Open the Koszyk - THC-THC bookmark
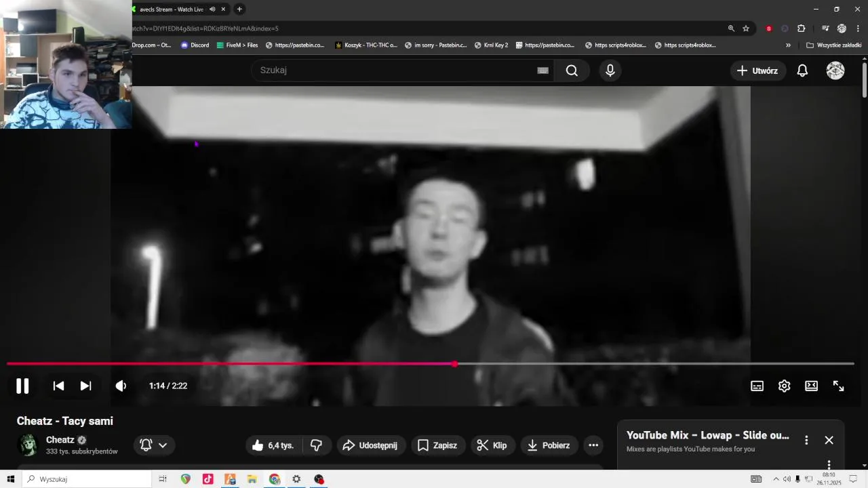The height and width of the screenshot is (488, 868). [366, 45]
